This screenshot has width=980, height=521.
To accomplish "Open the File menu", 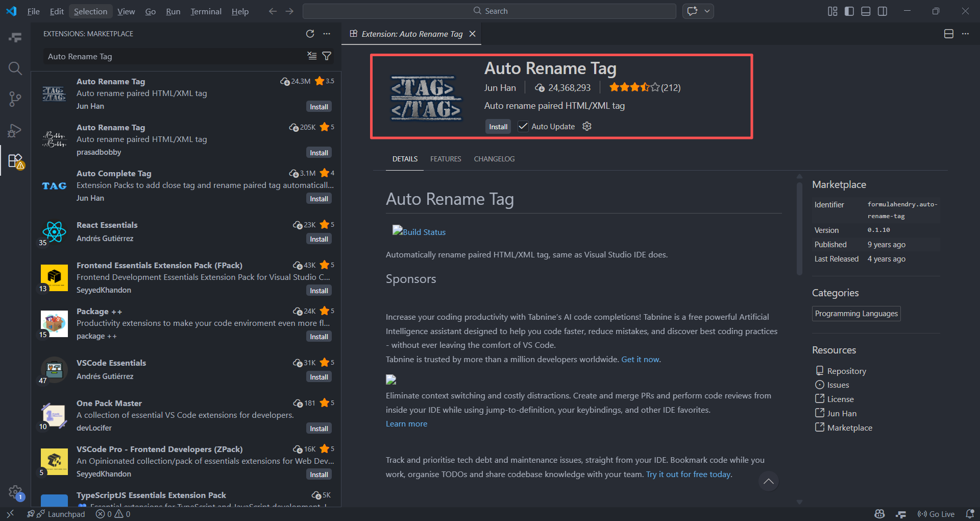I will [x=34, y=11].
